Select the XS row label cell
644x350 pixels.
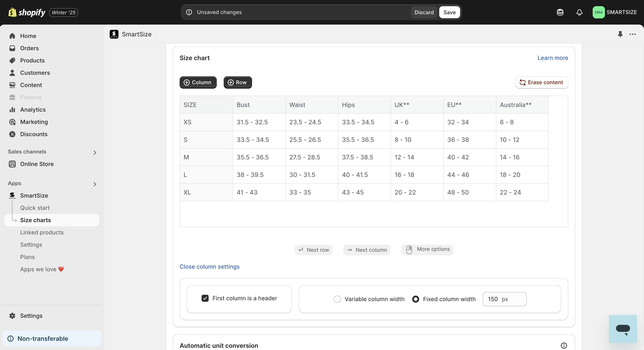click(x=206, y=122)
